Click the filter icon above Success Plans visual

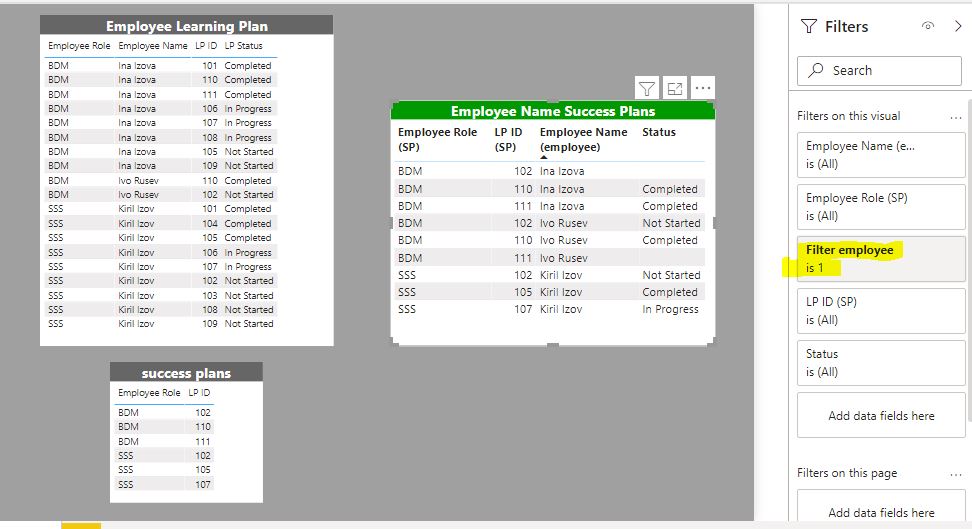(647, 89)
